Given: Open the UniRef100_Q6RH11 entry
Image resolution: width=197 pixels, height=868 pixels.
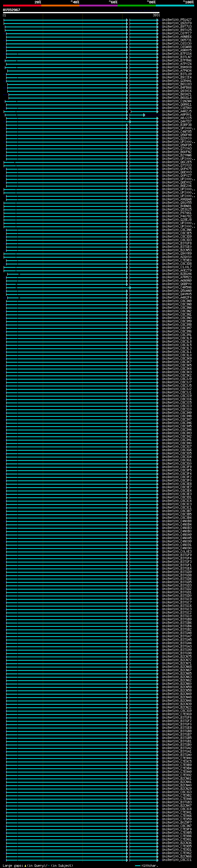Looking at the screenshot, I should coord(176,104).
